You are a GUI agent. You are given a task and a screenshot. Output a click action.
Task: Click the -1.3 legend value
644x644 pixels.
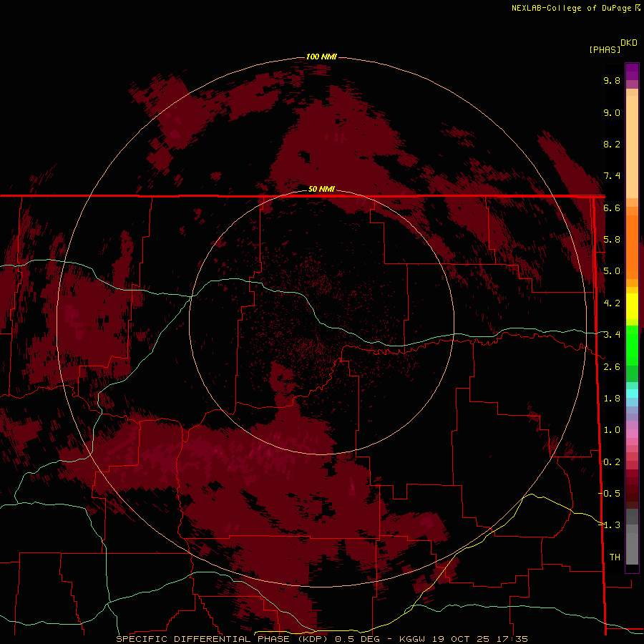[609, 525]
